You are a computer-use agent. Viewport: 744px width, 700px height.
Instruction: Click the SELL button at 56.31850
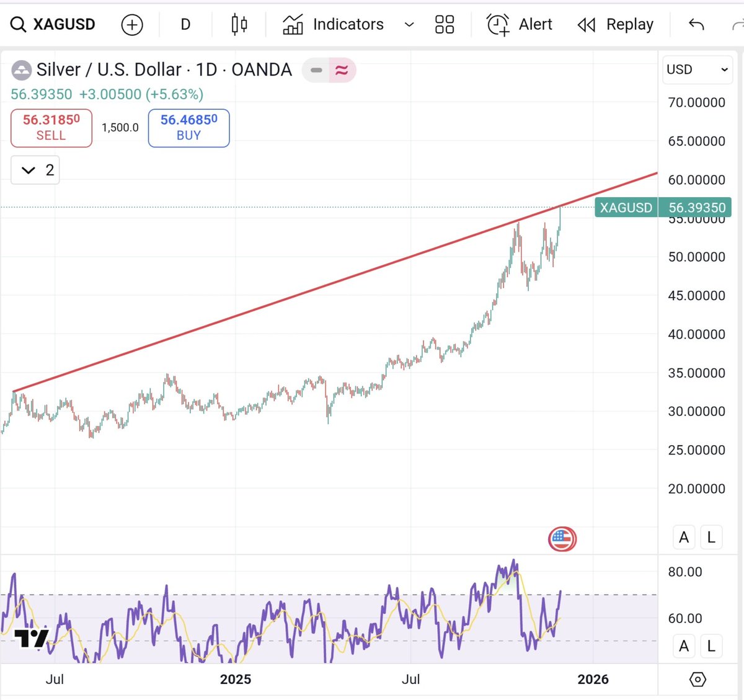pyautogui.click(x=50, y=128)
